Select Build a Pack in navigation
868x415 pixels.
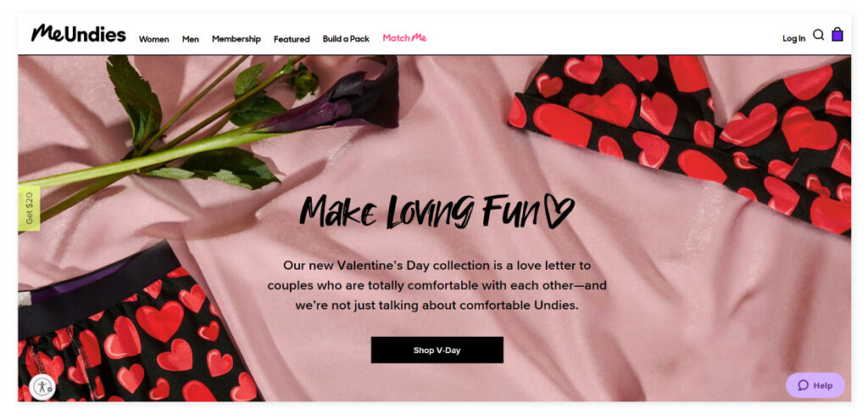point(346,39)
